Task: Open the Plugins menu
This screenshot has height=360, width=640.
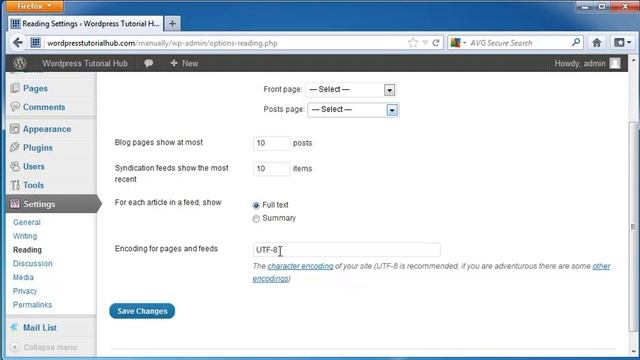Action: 38,148
